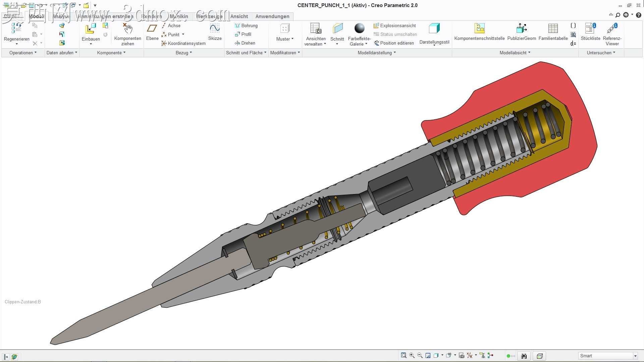This screenshot has width=644, height=362.
Task: Expand the Untersuchen group dropdown
Action: tap(601, 53)
